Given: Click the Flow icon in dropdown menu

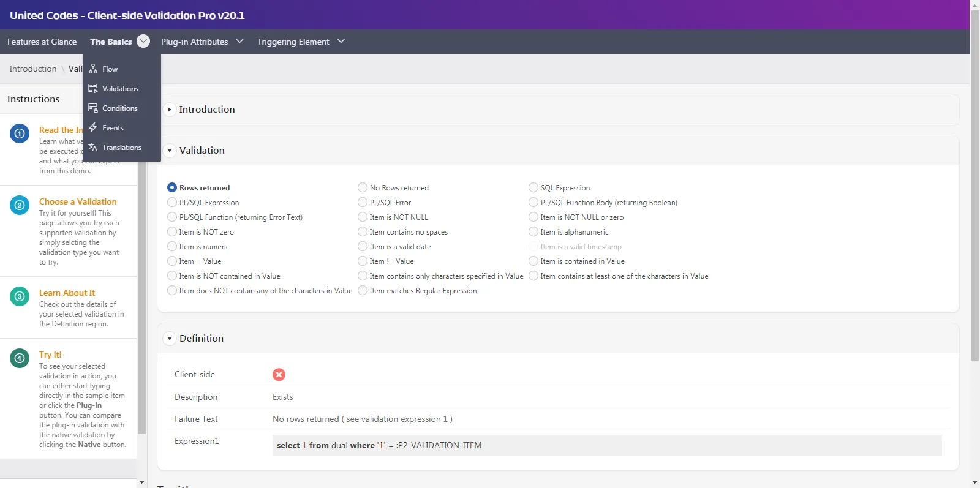Looking at the screenshot, I should pyautogui.click(x=93, y=69).
